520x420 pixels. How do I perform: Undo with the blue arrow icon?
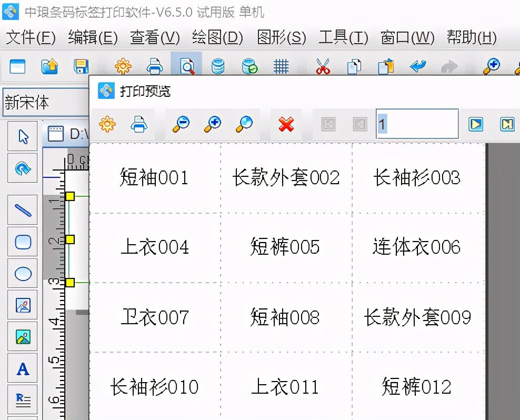pos(418,66)
